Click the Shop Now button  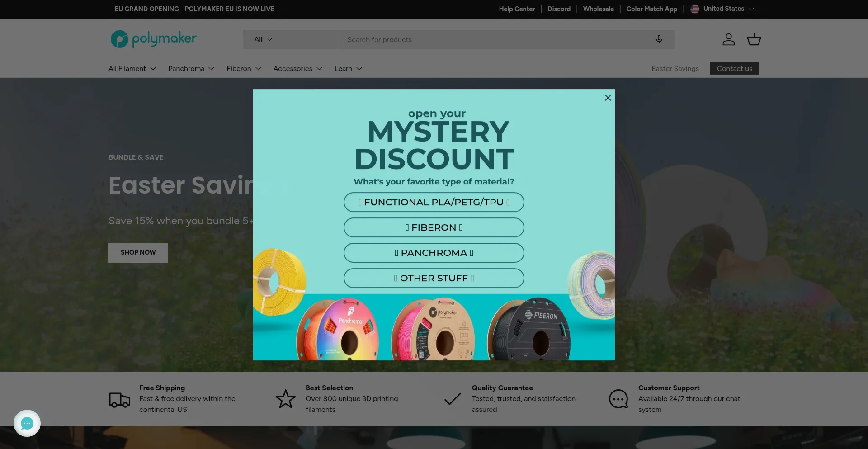pyautogui.click(x=138, y=253)
